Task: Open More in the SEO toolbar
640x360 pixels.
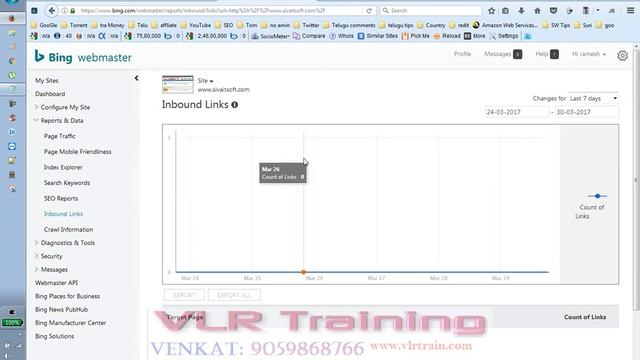Action: coord(475,36)
